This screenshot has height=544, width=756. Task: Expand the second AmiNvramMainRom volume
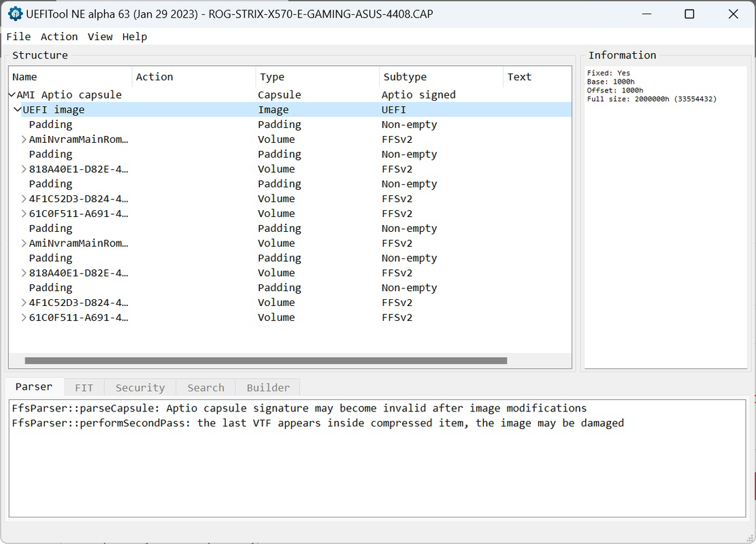point(24,243)
